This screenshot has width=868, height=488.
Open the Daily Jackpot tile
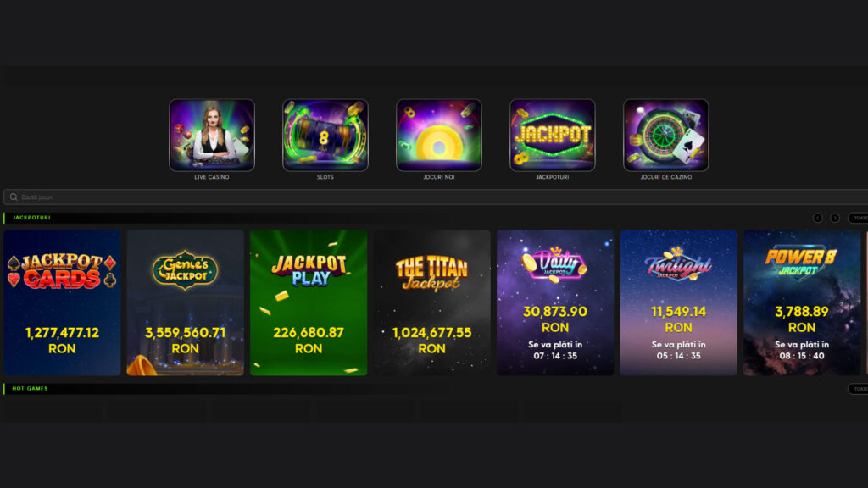(555, 302)
